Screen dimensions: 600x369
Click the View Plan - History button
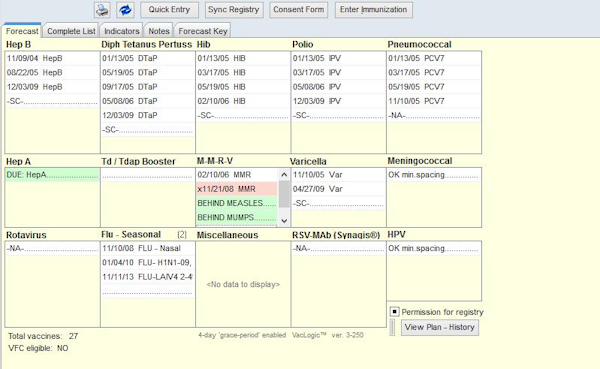pos(440,327)
